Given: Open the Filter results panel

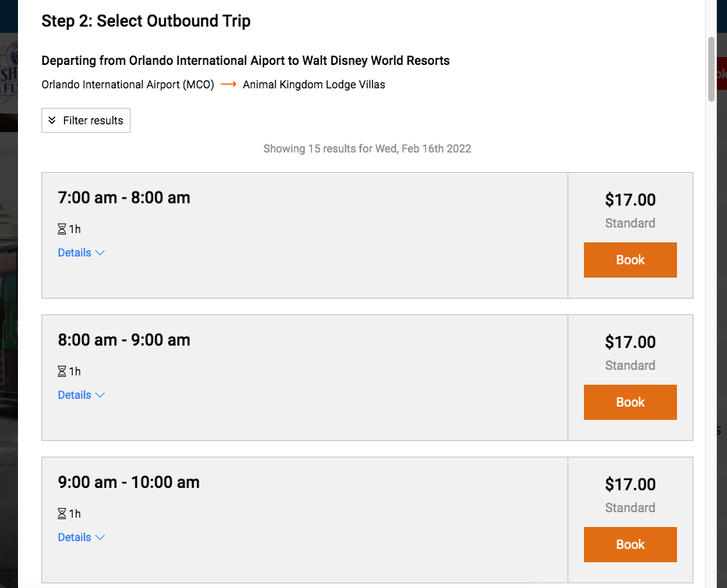Looking at the screenshot, I should click(x=86, y=120).
